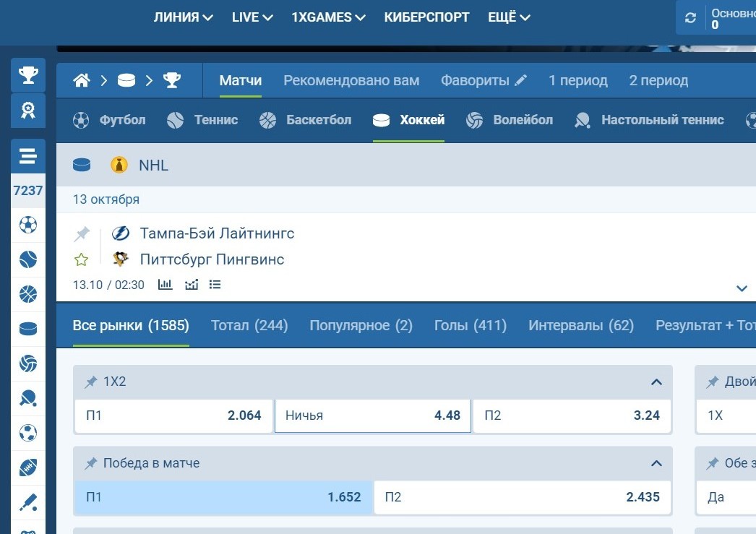The height and width of the screenshot is (534, 756).
Task: Toggle the sidebar hamburger menu above 7237
Action: (28, 156)
